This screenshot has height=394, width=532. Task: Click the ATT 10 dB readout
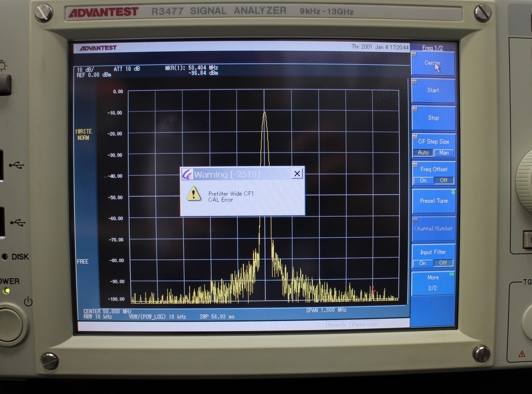(127, 69)
